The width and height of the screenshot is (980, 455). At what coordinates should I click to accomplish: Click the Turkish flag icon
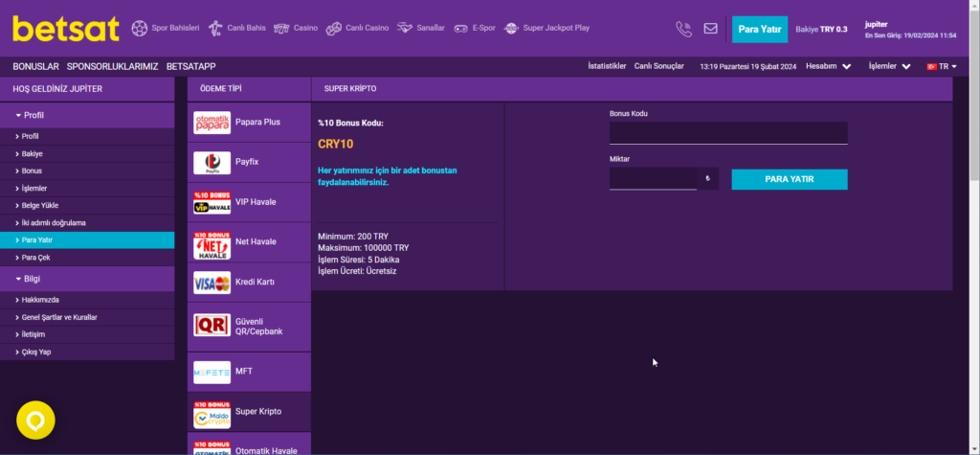[931, 66]
